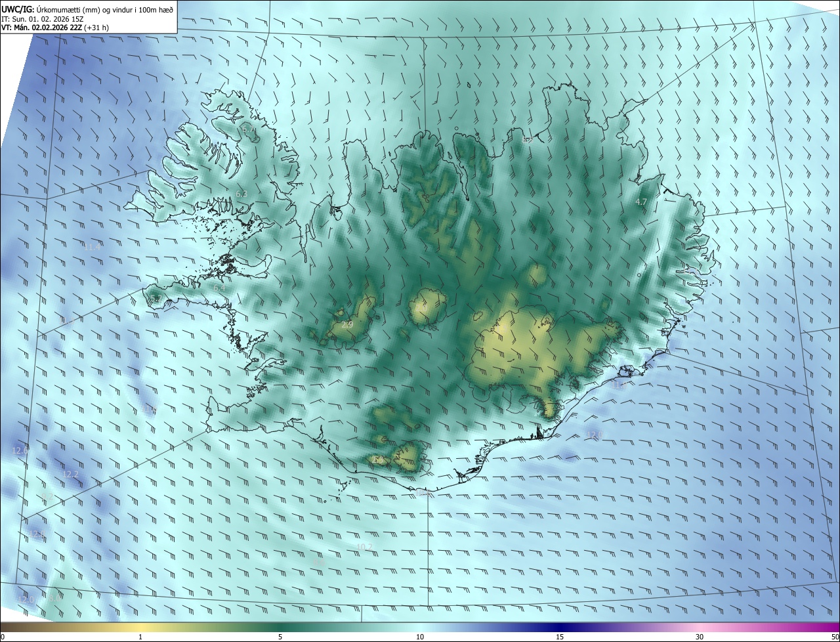Pick the 15 tick on the colorbar

pyautogui.click(x=560, y=637)
